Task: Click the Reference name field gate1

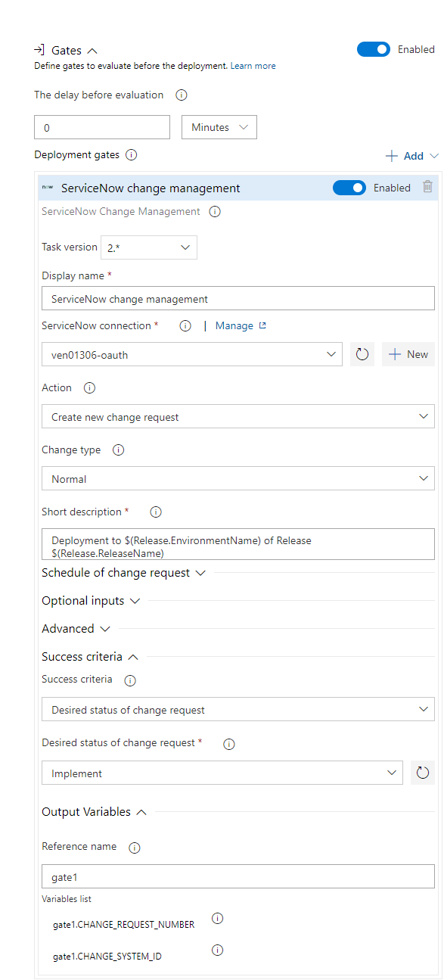Action: [238, 877]
